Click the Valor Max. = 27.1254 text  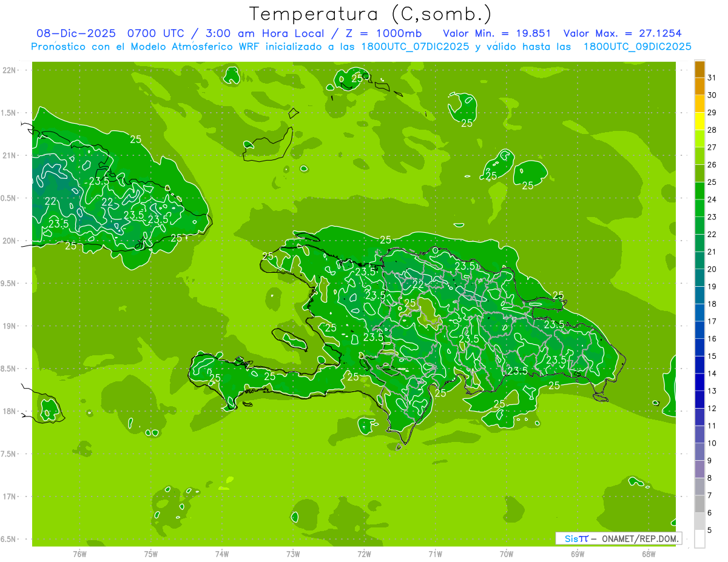coord(626,33)
